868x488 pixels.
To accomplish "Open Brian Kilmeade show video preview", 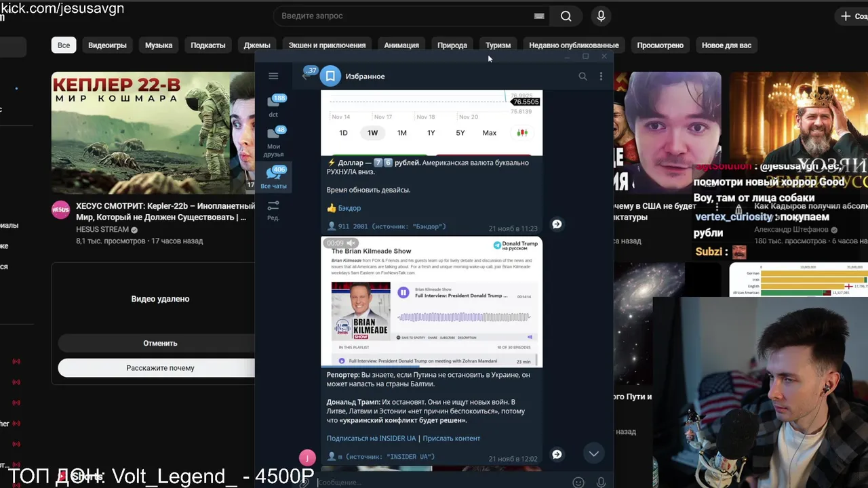I will coord(431,302).
